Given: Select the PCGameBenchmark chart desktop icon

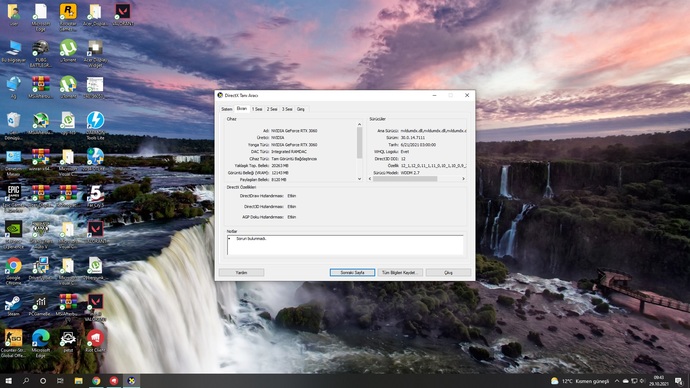Looking at the screenshot, I should click(40, 305).
